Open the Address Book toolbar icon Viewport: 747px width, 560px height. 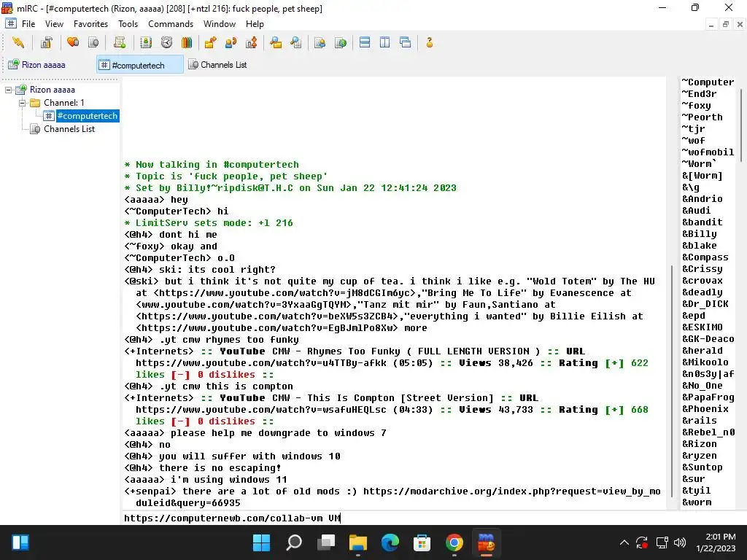pyautogui.click(x=146, y=43)
